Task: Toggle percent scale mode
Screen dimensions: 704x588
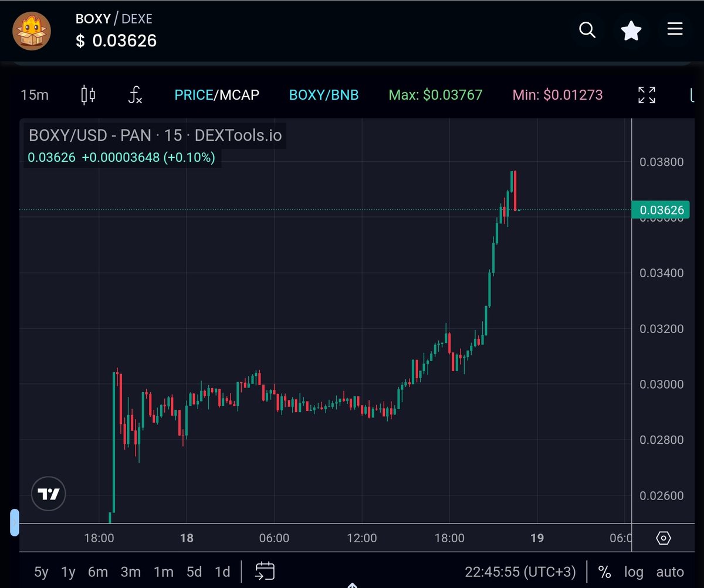Action: (604, 572)
